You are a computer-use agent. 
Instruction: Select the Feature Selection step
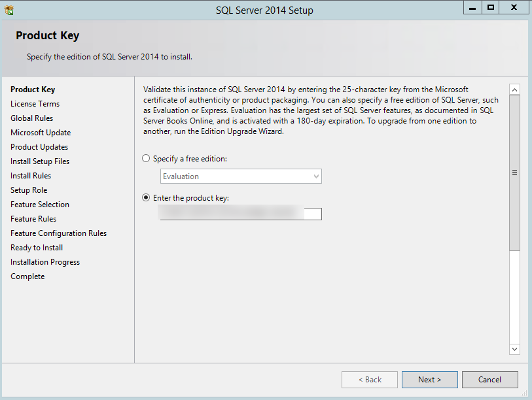(40, 205)
